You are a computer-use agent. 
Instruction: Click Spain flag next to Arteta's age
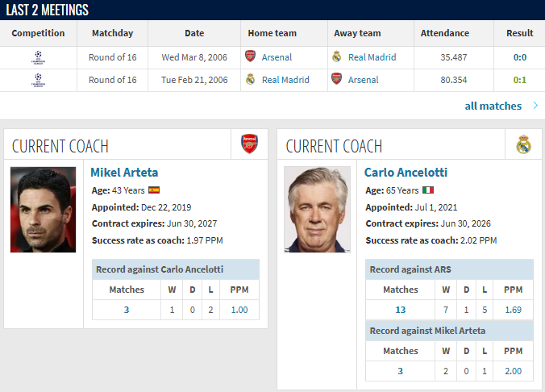tap(153, 190)
